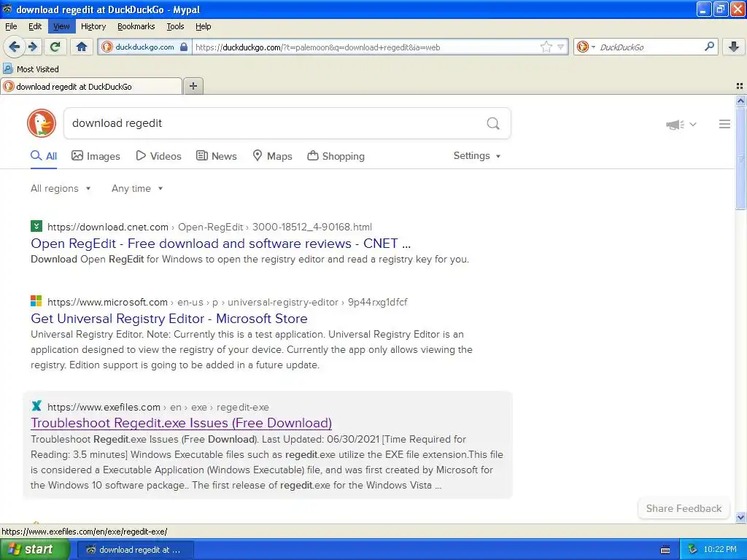747x560 pixels.
Task: Submit search with the page magnifier icon
Action: click(x=493, y=123)
